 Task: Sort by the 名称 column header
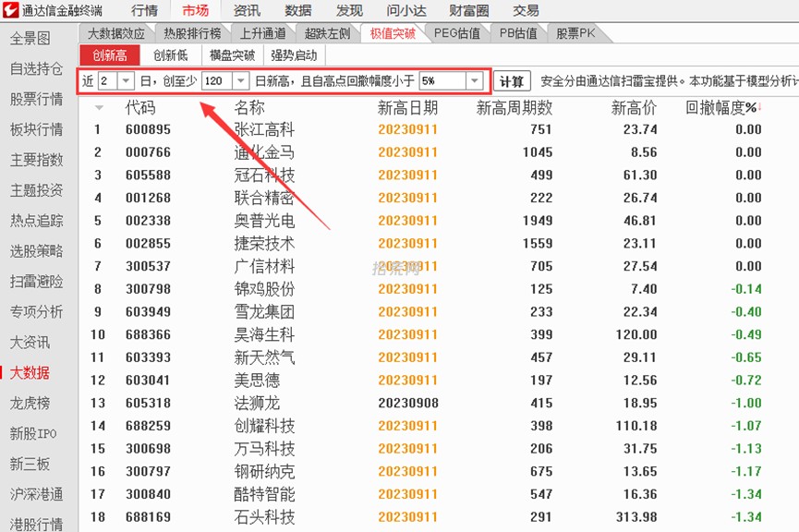(x=249, y=107)
